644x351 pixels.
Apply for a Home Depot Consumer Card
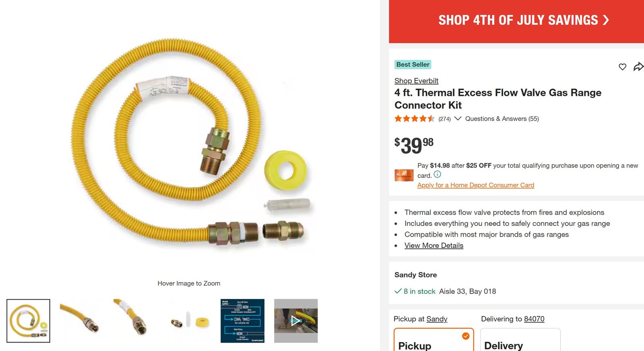[476, 185]
